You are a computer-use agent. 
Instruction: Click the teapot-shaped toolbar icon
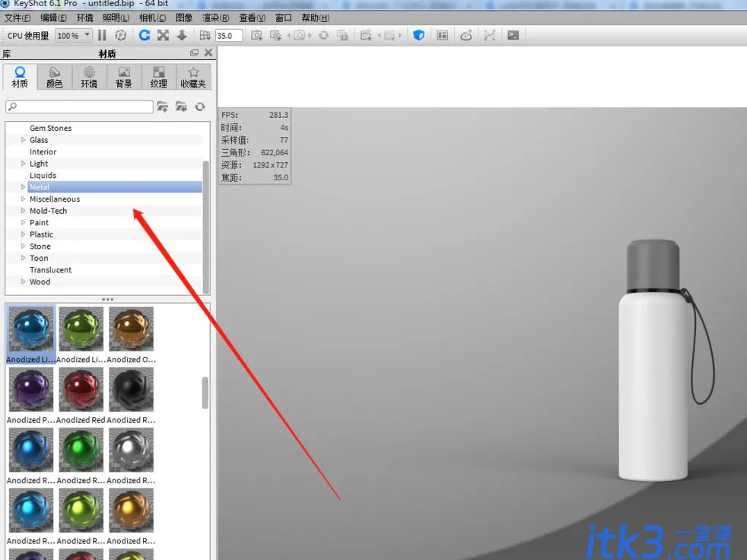click(x=466, y=35)
